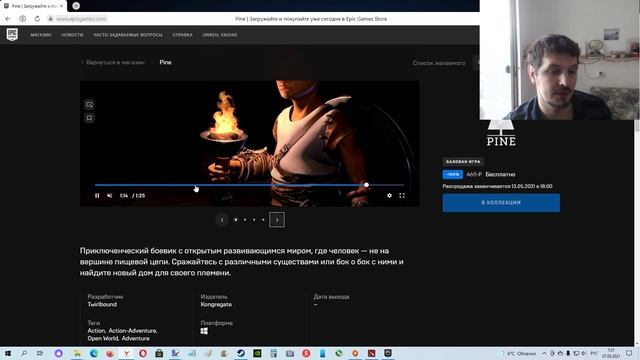Open the NVIDIA taskbar icon
Image resolution: width=640 pixels, height=360 pixels.
pyautogui.click(x=257, y=353)
